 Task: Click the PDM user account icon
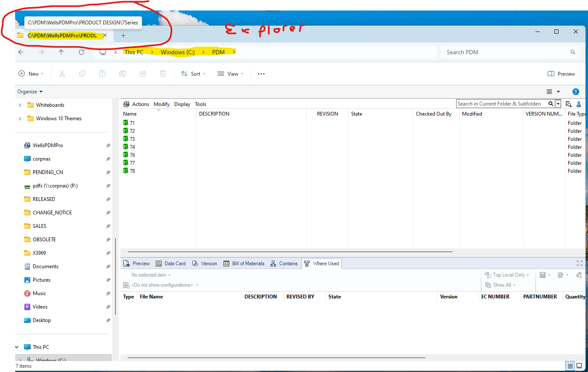tap(578, 104)
